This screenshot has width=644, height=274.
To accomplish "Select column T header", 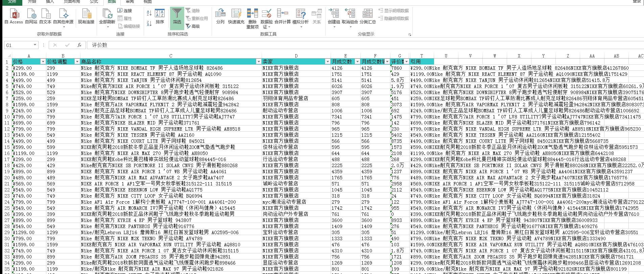I will [422, 56].
